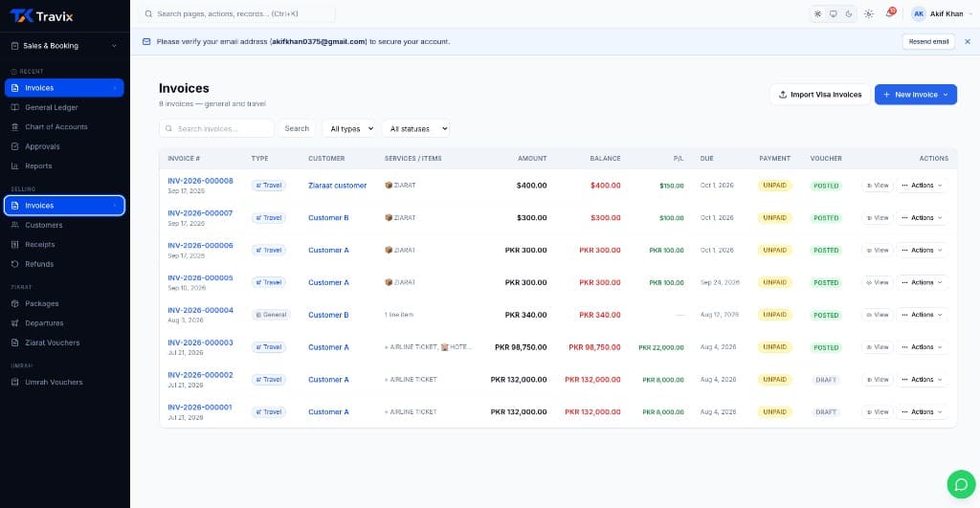Click the Ziarat Vouchers sidebar icon
This screenshot has width=980, height=508.
point(15,342)
